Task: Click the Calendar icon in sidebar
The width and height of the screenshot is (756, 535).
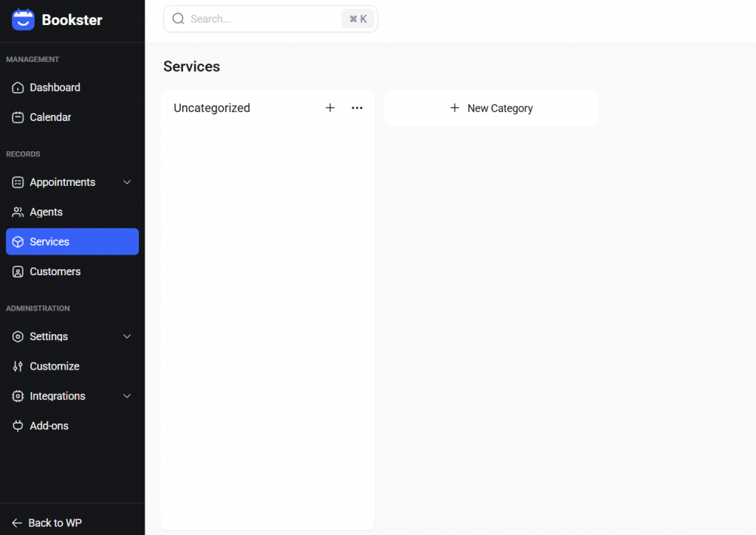Action: pos(18,117)
